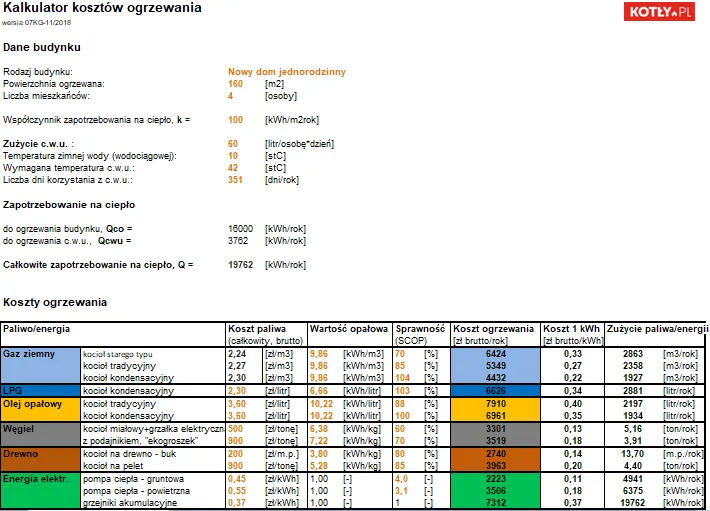The image size is (710, 511).
Task: Edit the ekogroszek calorific value 7,22
Action: pyautogui.click(x=319, y=440)
